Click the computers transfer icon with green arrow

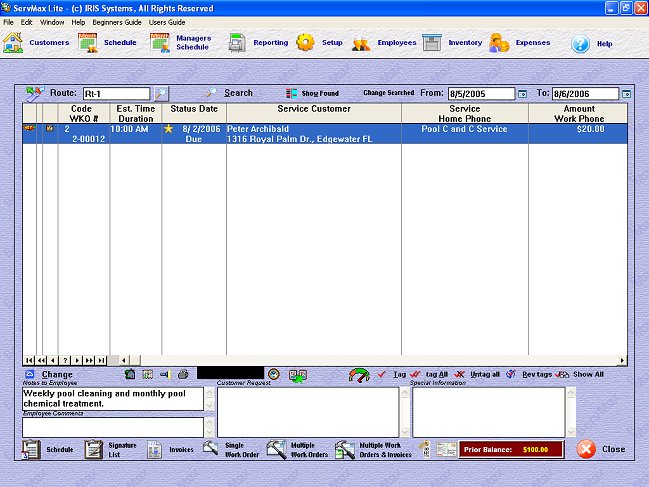[298, 376]
